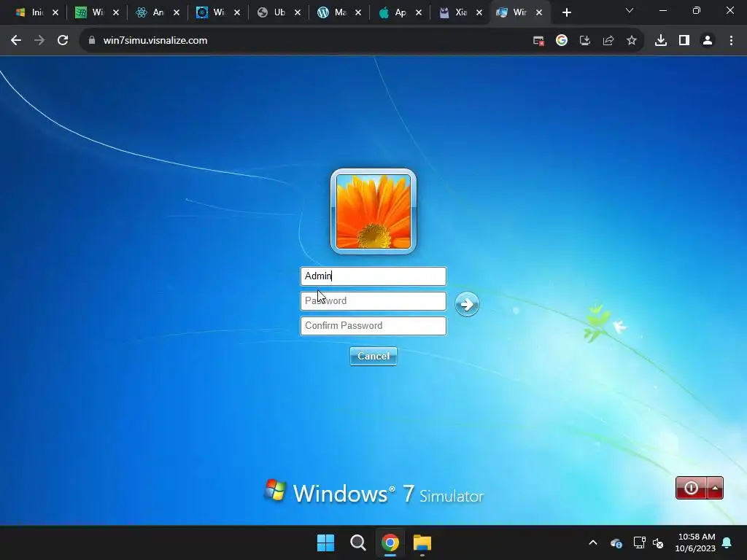
Task: Click the red power shutdown button
Action: [x=691, y=488]
